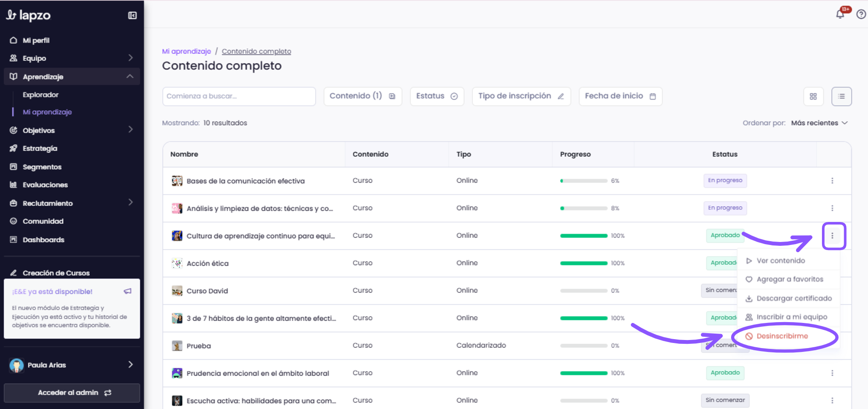Open row menu for Bases de la comunicación efectiva
The width and height of the screenshot is (868, 409).
pyautogui.click(x=832, y=181)
